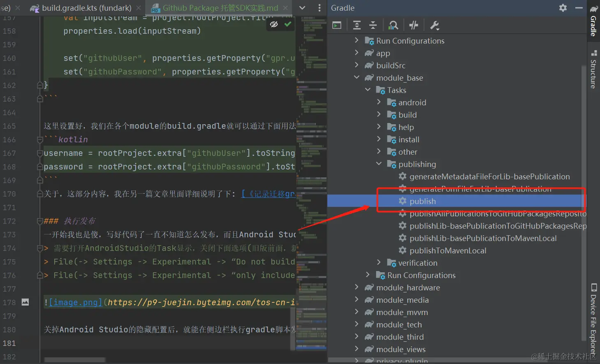
Task: Click the Execute Gradle Task icon
Action: (337, 26)
